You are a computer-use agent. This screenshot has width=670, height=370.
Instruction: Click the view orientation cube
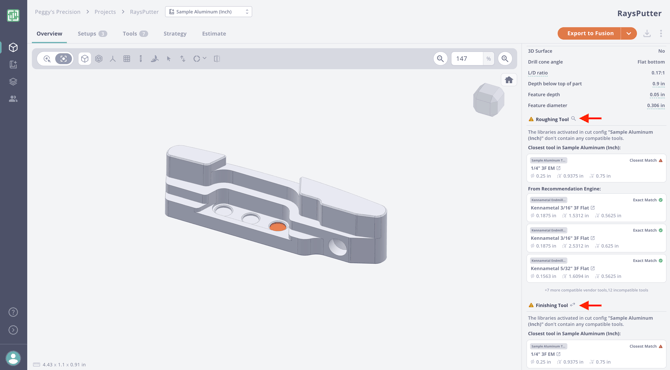pos(488,100)
